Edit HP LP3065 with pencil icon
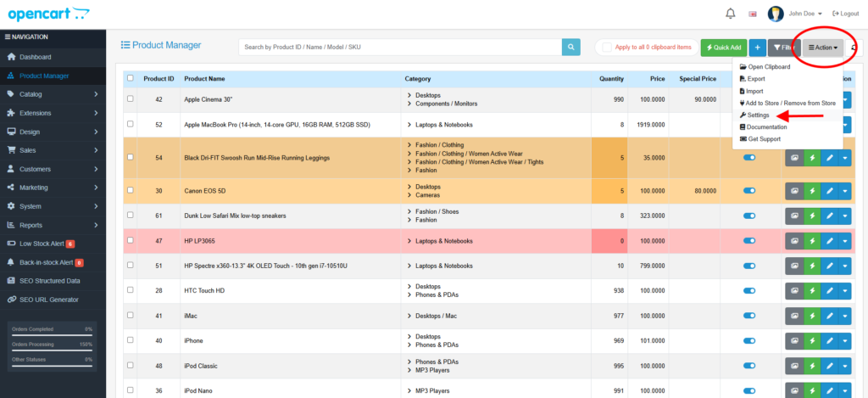The width and height of the screenshot is (868, 398). [x=830, y=240]
